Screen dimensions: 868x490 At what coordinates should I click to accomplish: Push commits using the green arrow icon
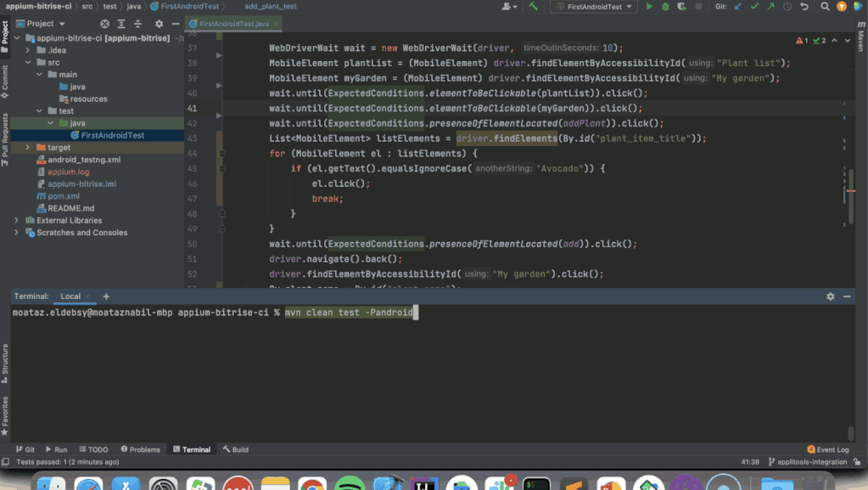point(770,6)
